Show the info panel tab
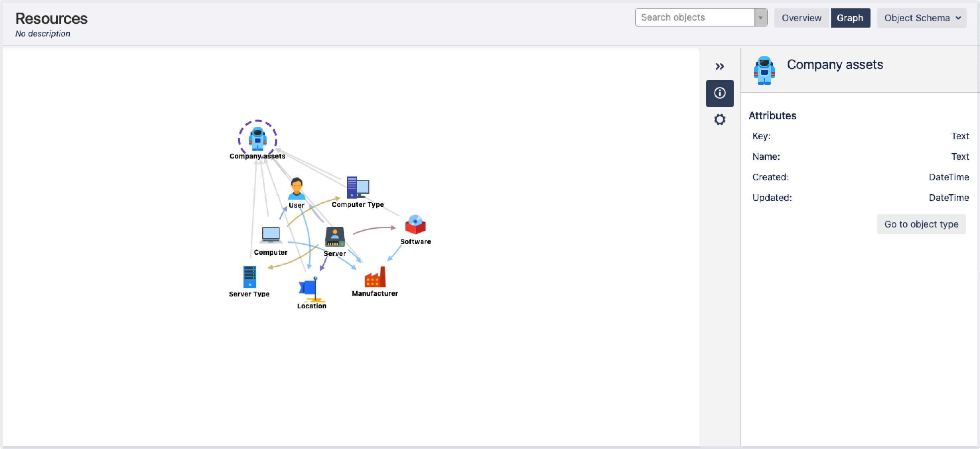Viewport: 980px width, 449px height. tap(719, 93)
